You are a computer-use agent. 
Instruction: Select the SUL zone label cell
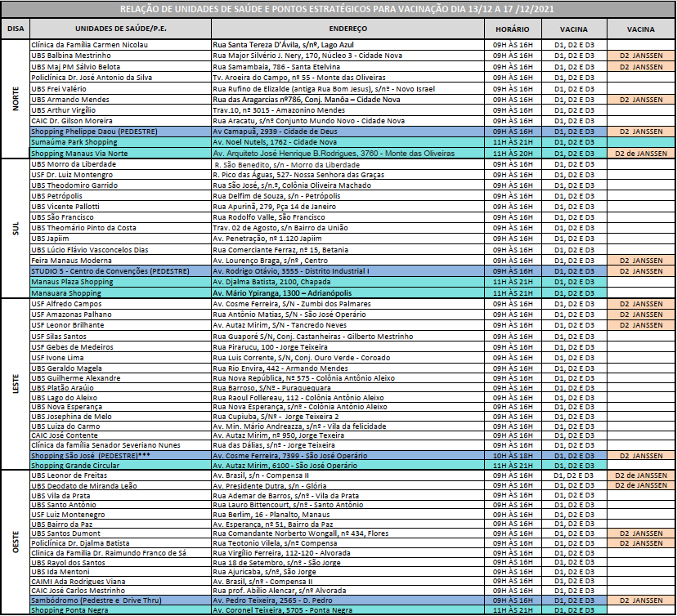[15, 228]
